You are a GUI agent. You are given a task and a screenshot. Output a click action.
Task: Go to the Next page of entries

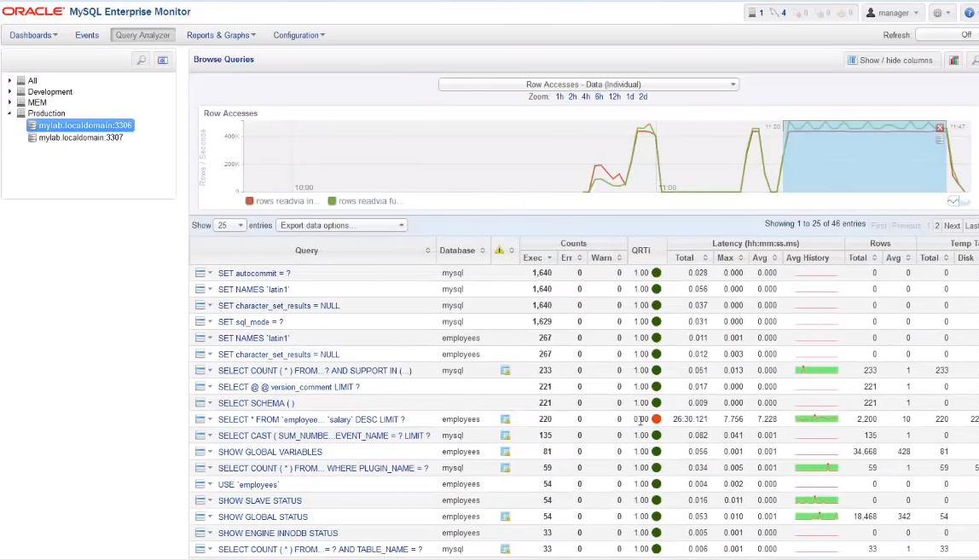(952, 226)
